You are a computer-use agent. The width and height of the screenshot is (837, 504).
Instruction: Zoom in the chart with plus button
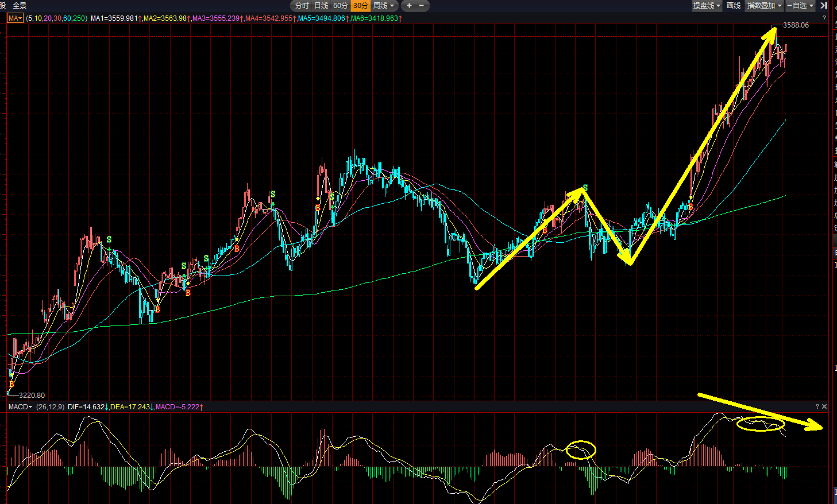[409, 6]
